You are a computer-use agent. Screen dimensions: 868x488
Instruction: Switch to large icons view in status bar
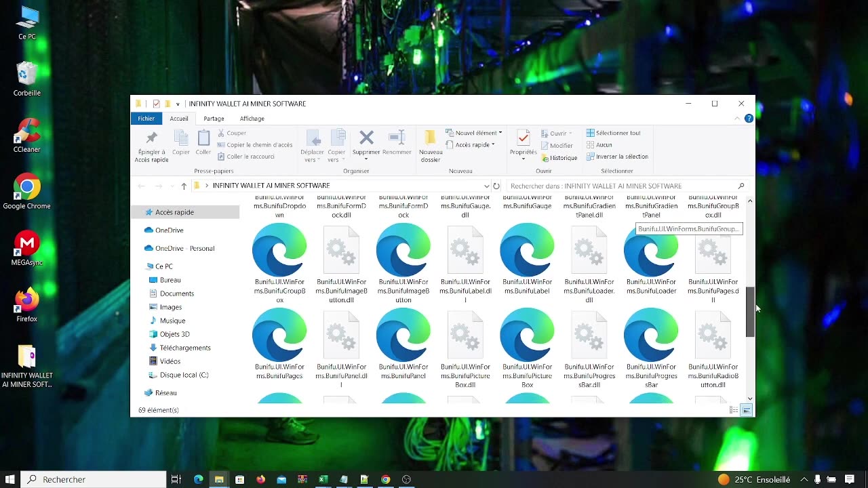(x=747, y=410)
